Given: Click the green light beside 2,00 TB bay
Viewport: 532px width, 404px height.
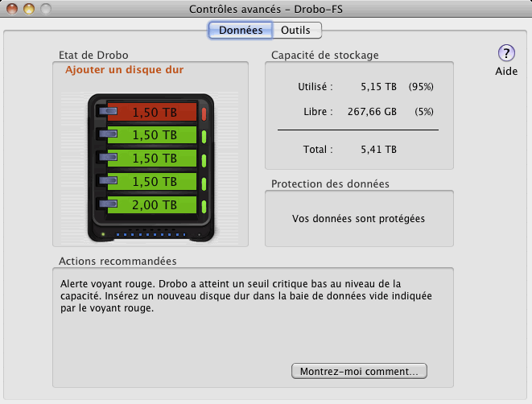Looking at the screenshot, I should click(204, 207).
